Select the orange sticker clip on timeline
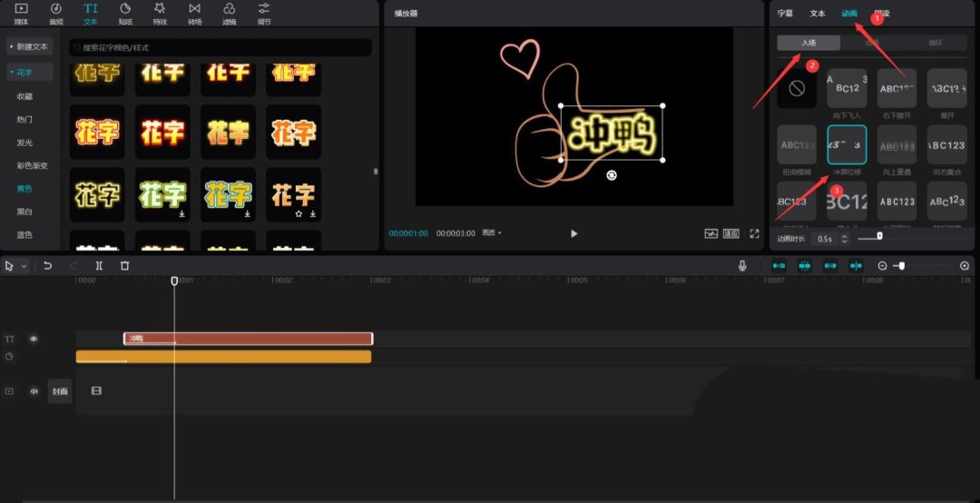Viewport: 980px width, 503px height. pyautogui.click(x=223, y=357)
